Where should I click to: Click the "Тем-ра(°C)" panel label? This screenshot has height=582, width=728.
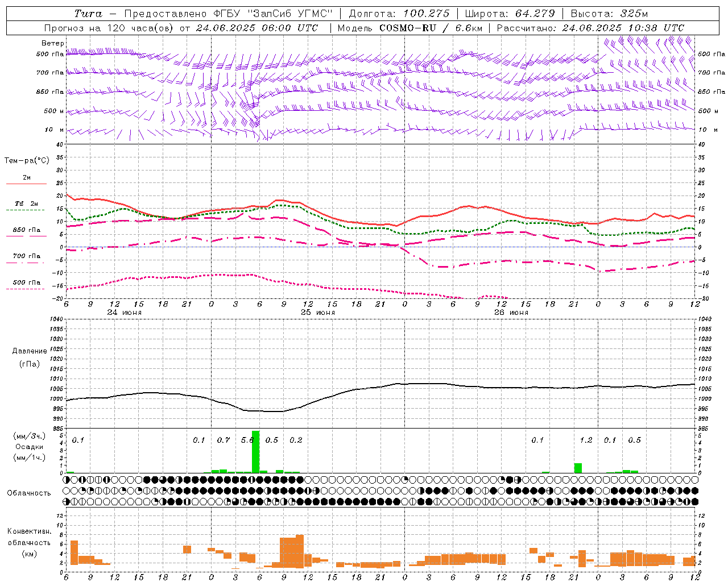point(27,161)
